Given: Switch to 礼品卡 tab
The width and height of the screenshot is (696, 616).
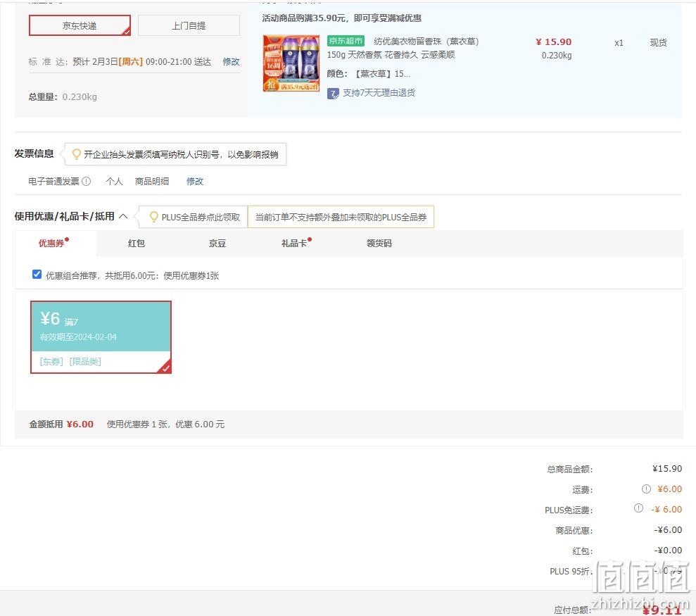Looking at the screenshot, I should coord(294,244).
